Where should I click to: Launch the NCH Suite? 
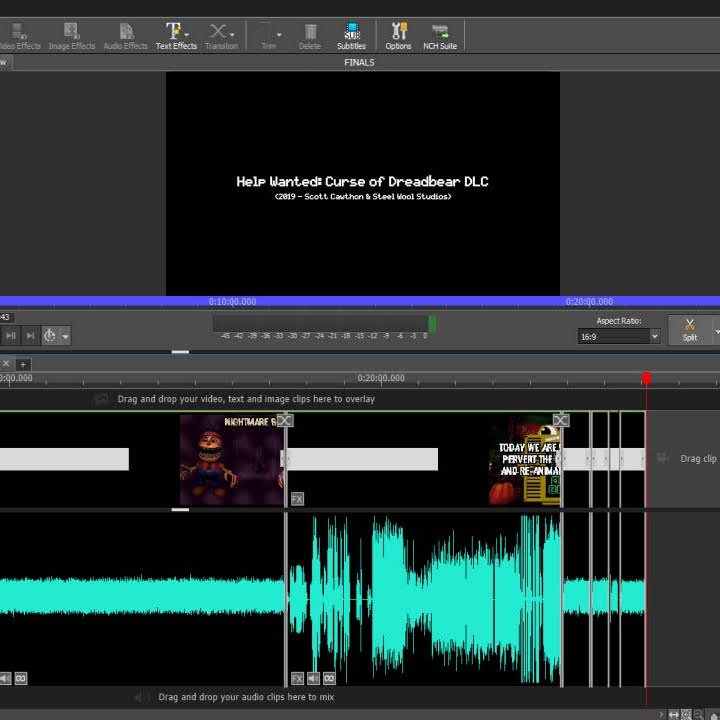[439, 36]
